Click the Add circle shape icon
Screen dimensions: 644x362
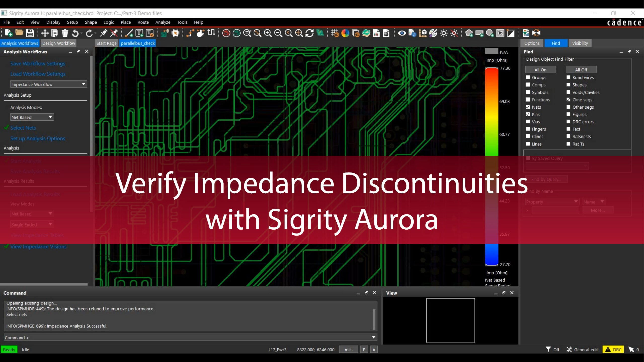click(490, 33)
